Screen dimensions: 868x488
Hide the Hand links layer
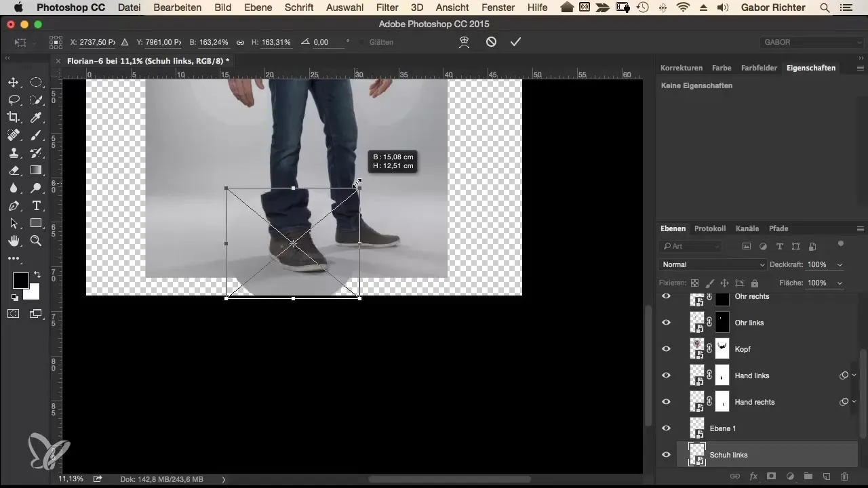(x=666, y=375)
